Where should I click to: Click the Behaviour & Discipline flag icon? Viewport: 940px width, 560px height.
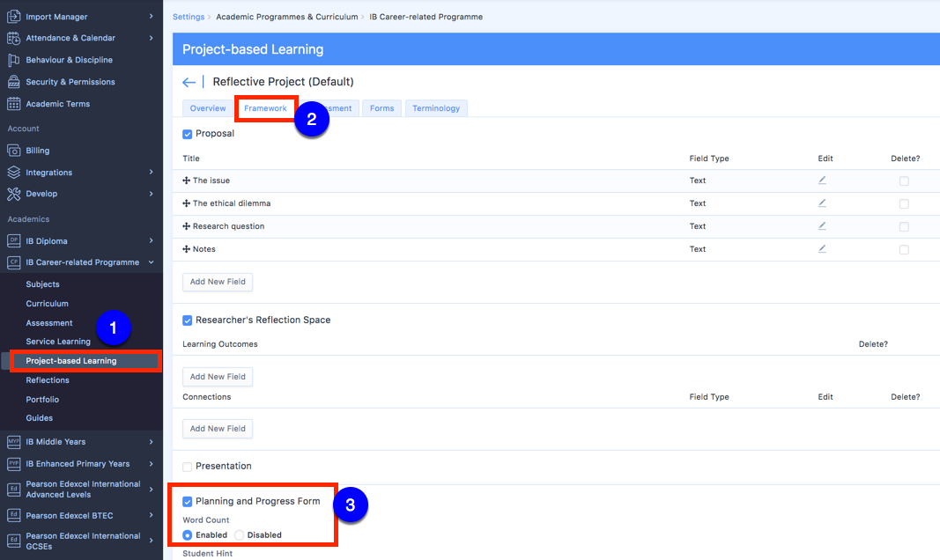pyautogui.click(x=13, y=60)
